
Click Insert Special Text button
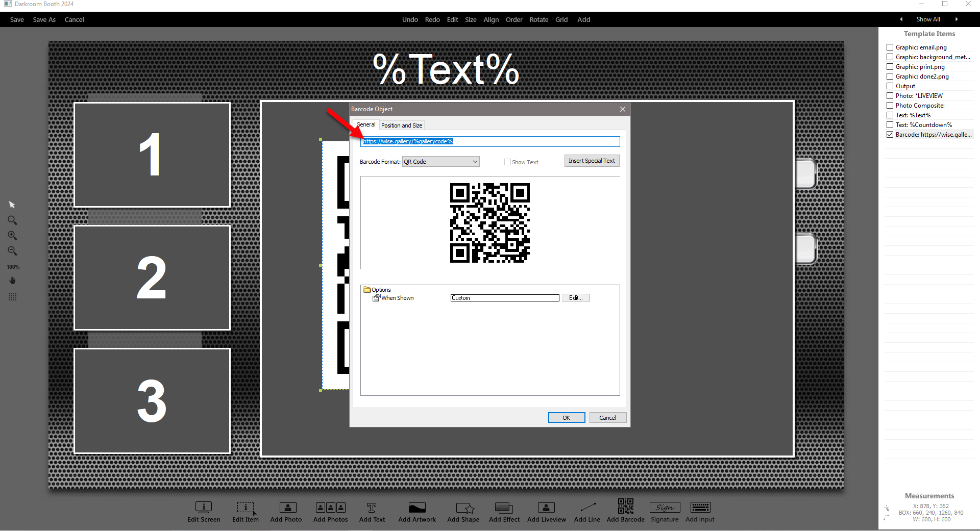click(x=592, y=161)
